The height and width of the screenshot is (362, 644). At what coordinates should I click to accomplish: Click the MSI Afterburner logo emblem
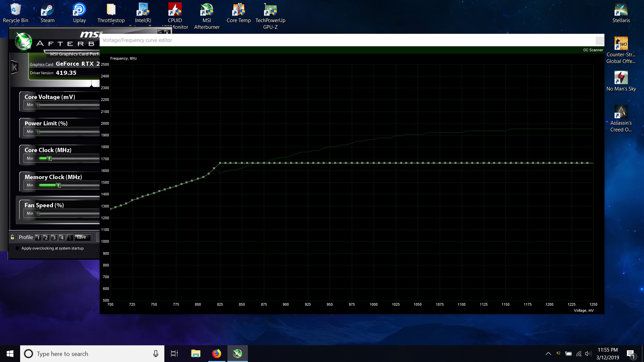tap(23, 42)
